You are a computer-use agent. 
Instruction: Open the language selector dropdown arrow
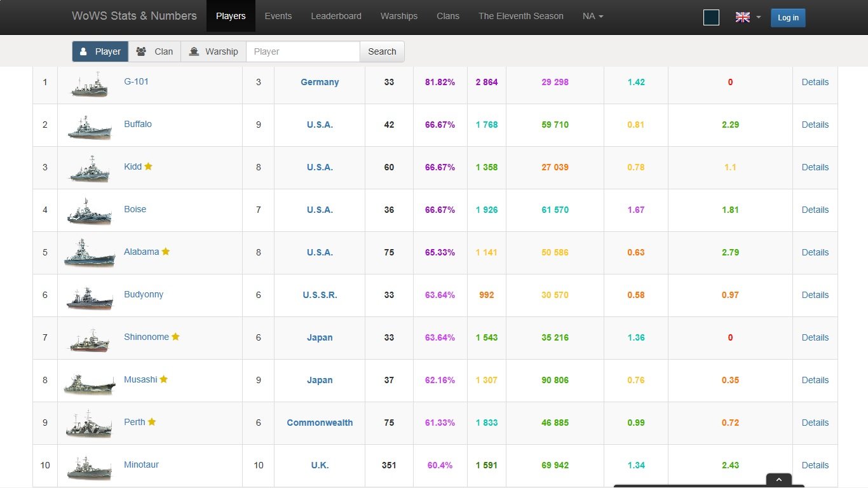758,18
